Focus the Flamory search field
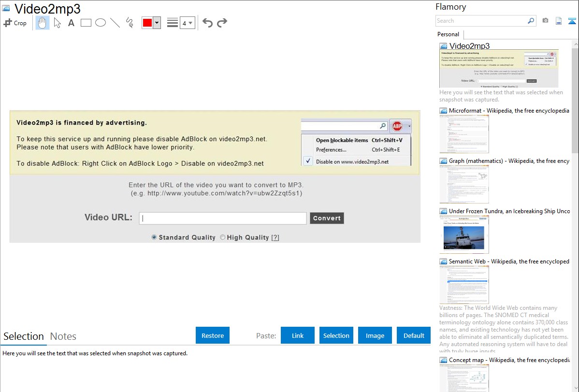The image size is (579, 392). (x=481, y=21)
